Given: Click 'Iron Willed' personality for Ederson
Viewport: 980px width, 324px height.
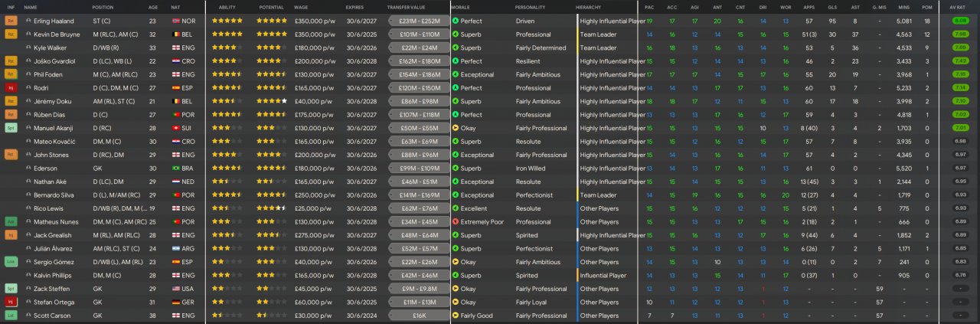Looking at the screenshot, I should (x=531, y=169).
